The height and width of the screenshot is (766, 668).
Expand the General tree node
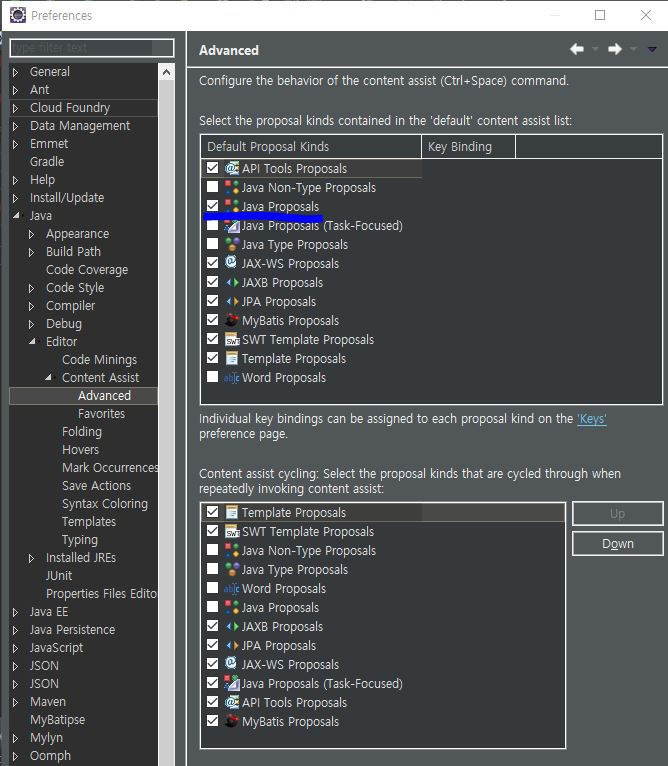pos(16,72)
